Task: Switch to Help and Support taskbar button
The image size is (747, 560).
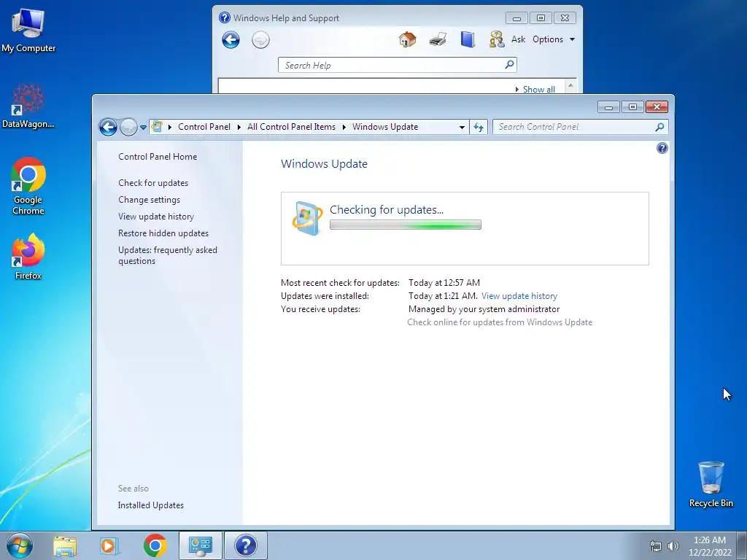Action: click(x=246, y=545)
